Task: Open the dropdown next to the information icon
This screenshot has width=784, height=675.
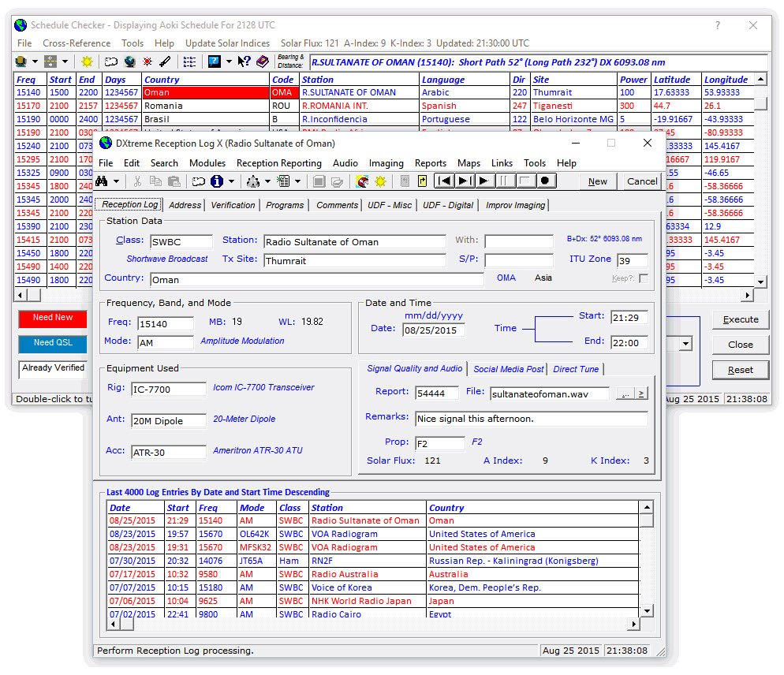Action: click(231, 181)
